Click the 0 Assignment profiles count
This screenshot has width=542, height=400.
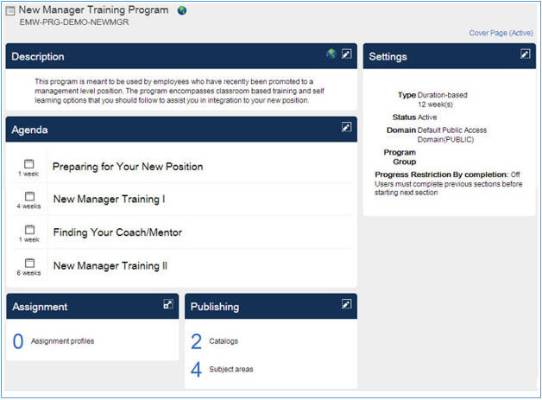[x=18, y=341]
